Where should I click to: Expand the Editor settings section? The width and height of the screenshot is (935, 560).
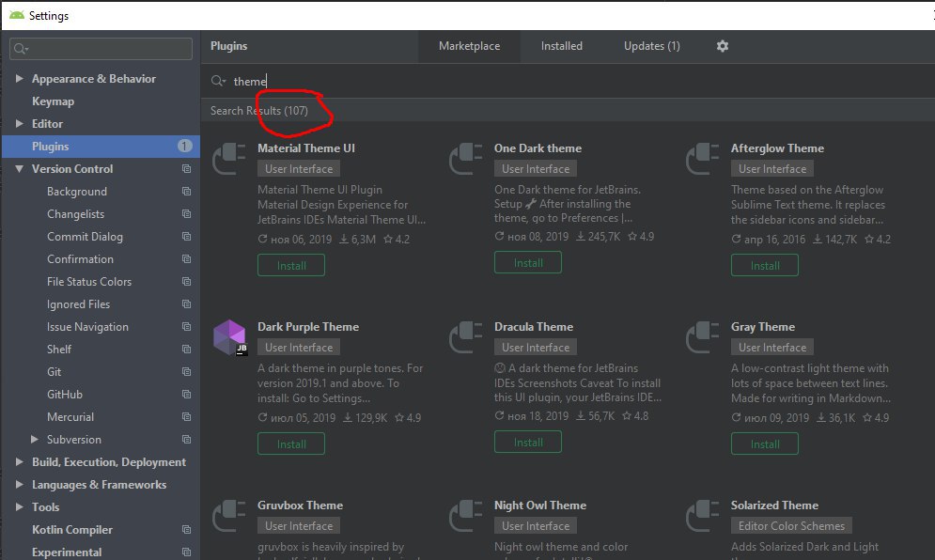(19, 123)
